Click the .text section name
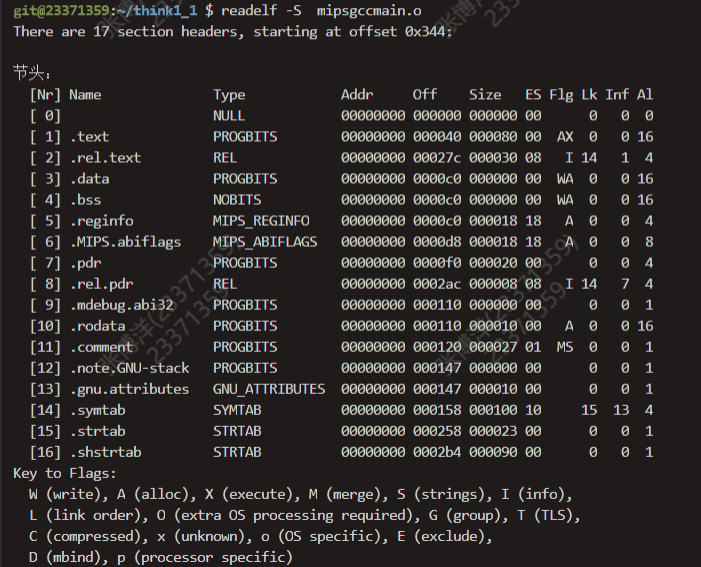This screenshot has height=567, width=701. click(89, 136)
